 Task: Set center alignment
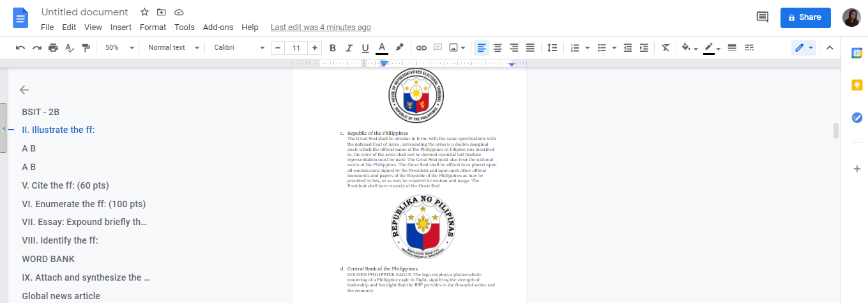[x=498, y=48]
